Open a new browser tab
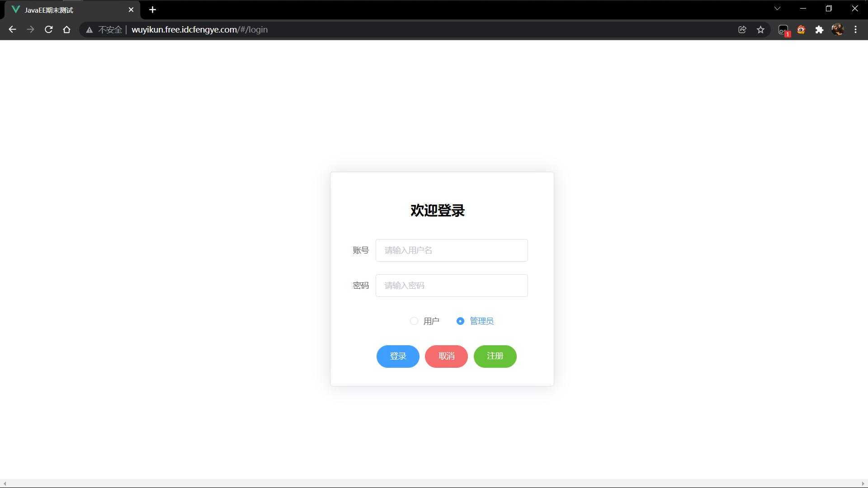Image resolution: width=868 pixels, height=488 pixels. click(152, 10)
